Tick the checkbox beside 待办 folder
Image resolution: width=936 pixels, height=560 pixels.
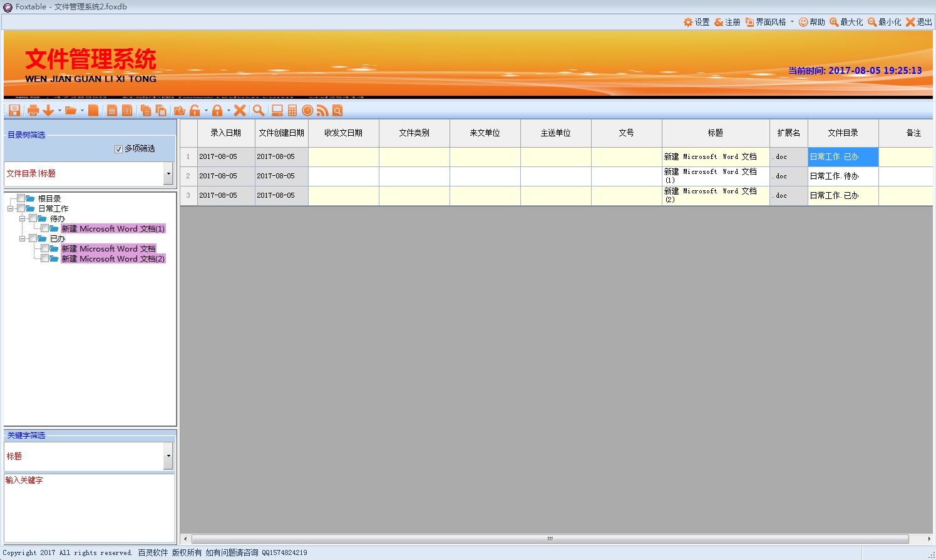[33, 218]
